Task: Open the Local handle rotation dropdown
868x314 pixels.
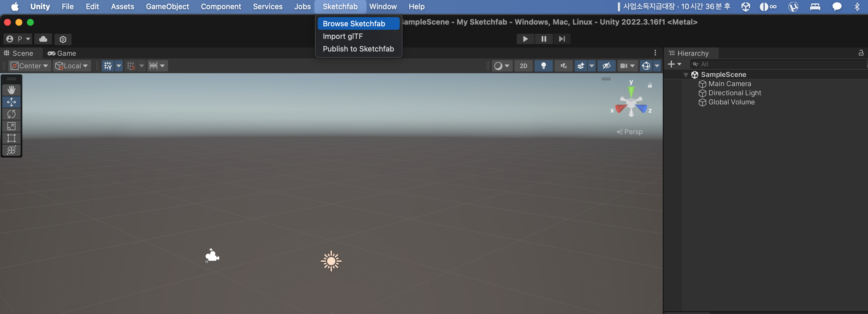Action: click(72, 65)
